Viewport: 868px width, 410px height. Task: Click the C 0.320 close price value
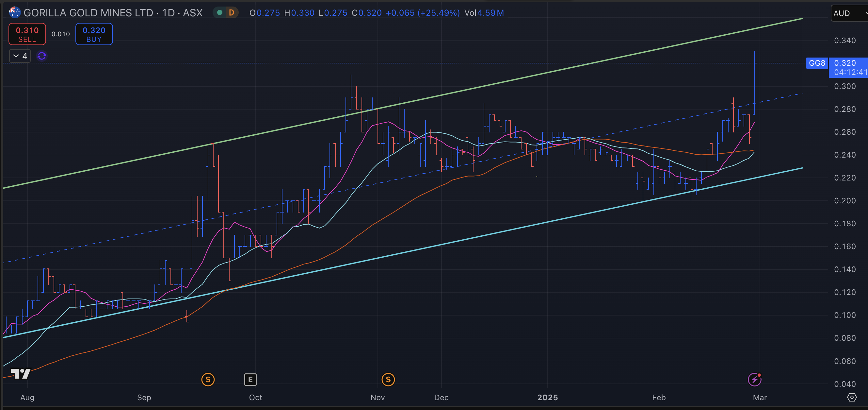(367, 13)
